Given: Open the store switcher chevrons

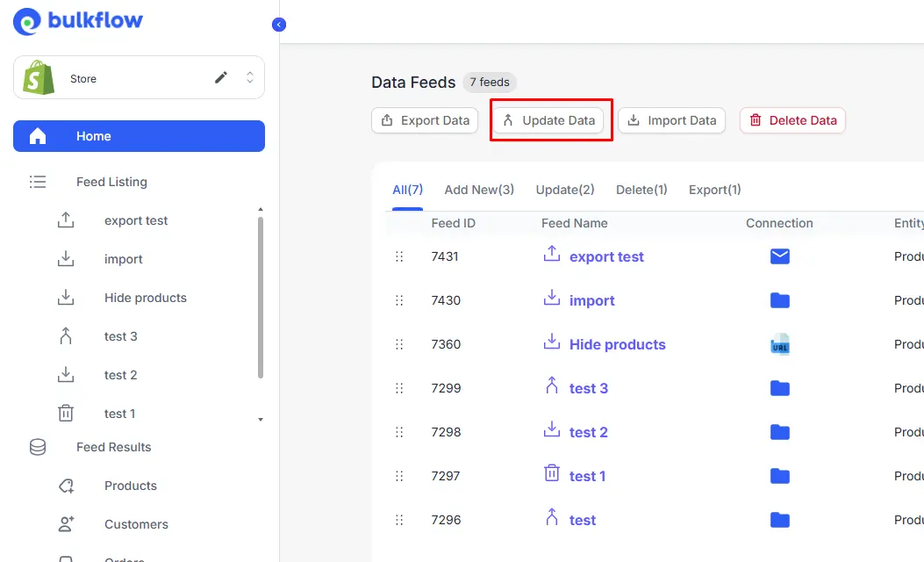Looking at the screenshot, I should (x=249, y=78).
